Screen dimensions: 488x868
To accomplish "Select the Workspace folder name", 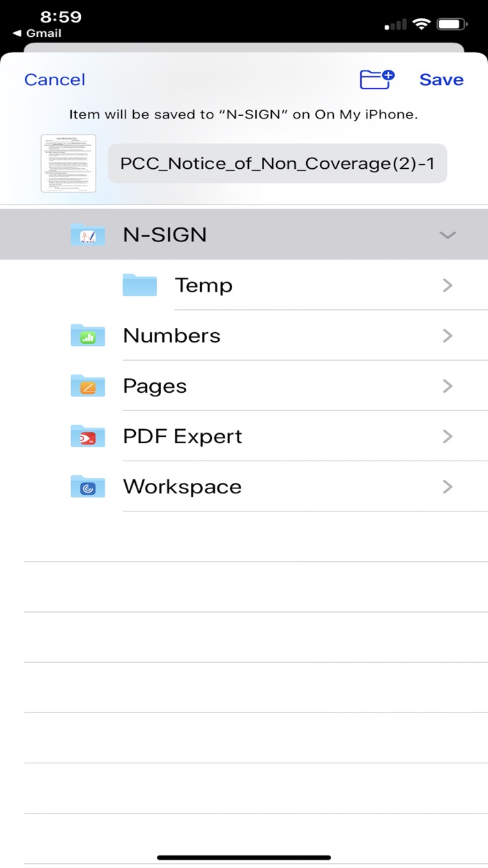I will click(x=182, y=487).
